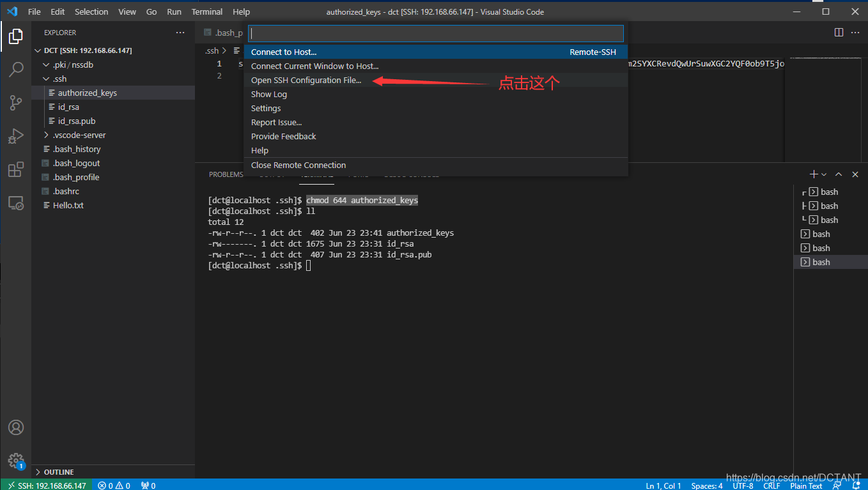Choose Close Remote Connection option
This screenshot has width=868, height=490.
pyautogui.click(x=436, y=165)
